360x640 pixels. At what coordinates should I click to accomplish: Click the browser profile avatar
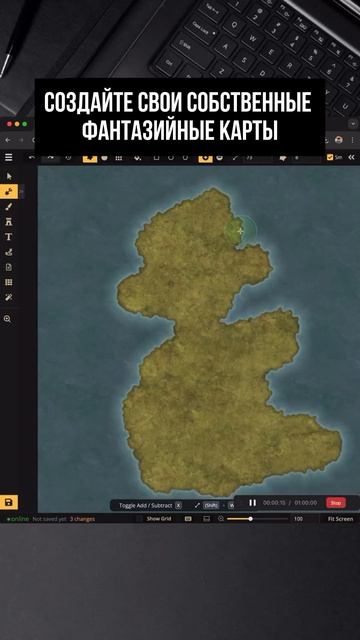tap(338, 140)
